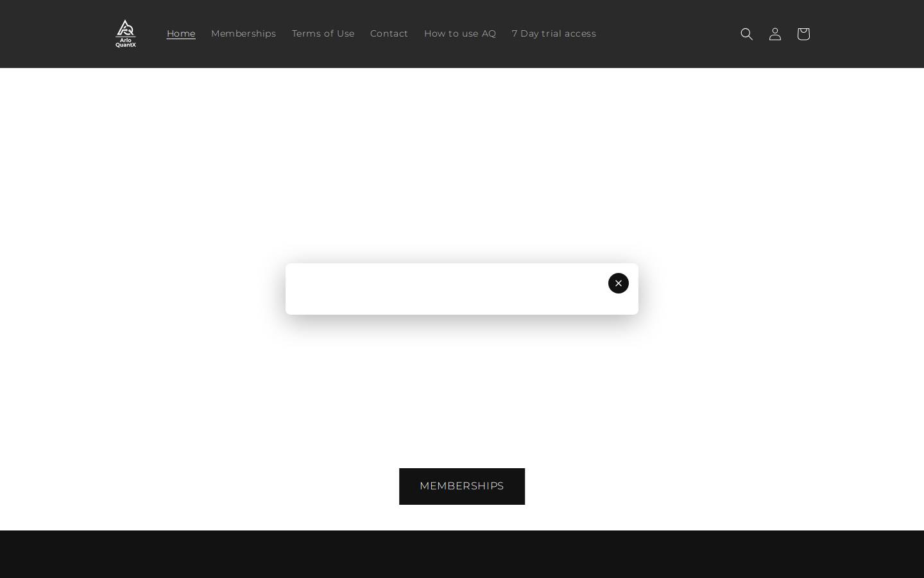Open the Memberships navigation link

click(x=243, y=33)
